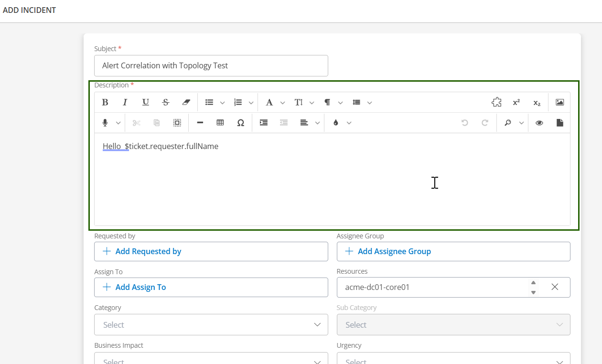
Task: Open the font family menu
Action: pyautogui.click(x=269, y=102)
